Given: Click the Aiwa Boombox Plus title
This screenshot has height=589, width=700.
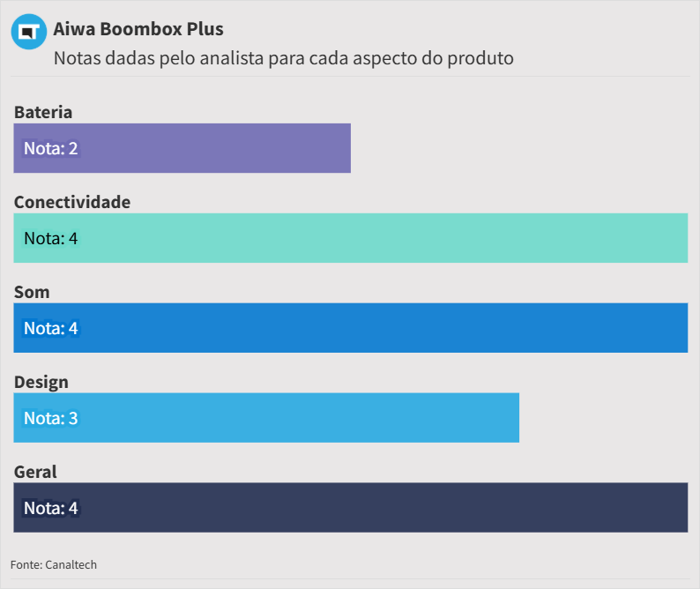Looking at the screenshot, I should tap(138, 29).
